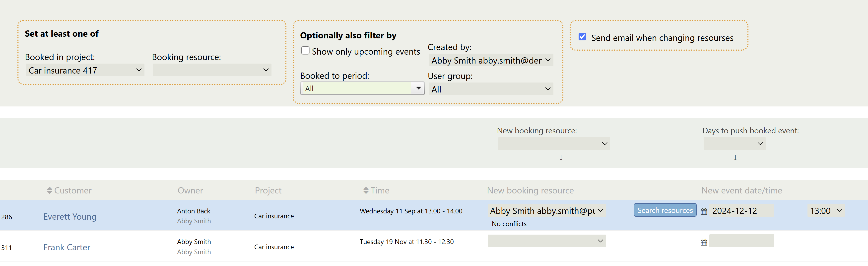Open the 13:00 time dropdown
Screen dimensions: 868x266
tap(826, 211)
